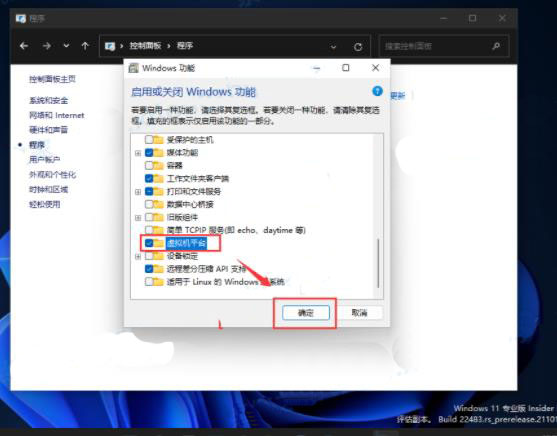
Task: Uncheck 远程差分压缩 API 支持 checkbox
Action: click(x=149, y=269)
